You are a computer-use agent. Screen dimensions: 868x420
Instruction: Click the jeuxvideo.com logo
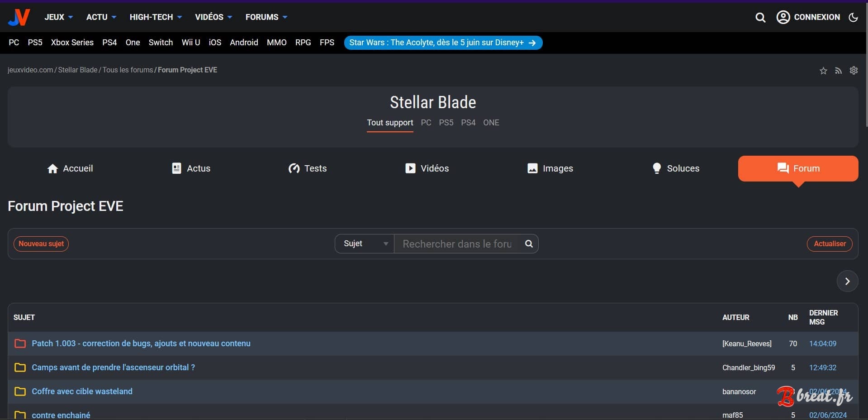[19, 17]
